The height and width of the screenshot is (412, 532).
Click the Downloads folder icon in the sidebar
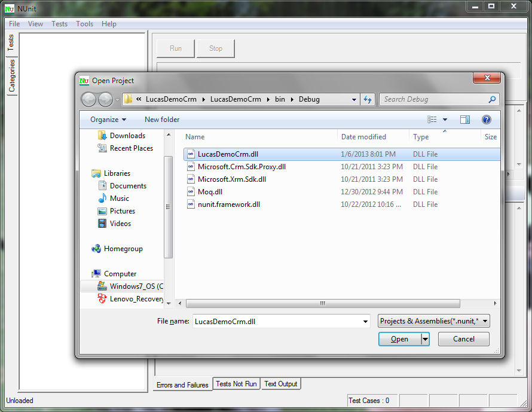(x=102, y=135)
